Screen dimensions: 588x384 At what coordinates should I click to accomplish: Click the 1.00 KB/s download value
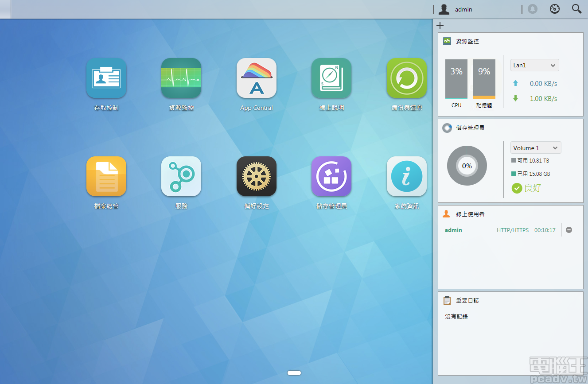(x=543, y=99)
